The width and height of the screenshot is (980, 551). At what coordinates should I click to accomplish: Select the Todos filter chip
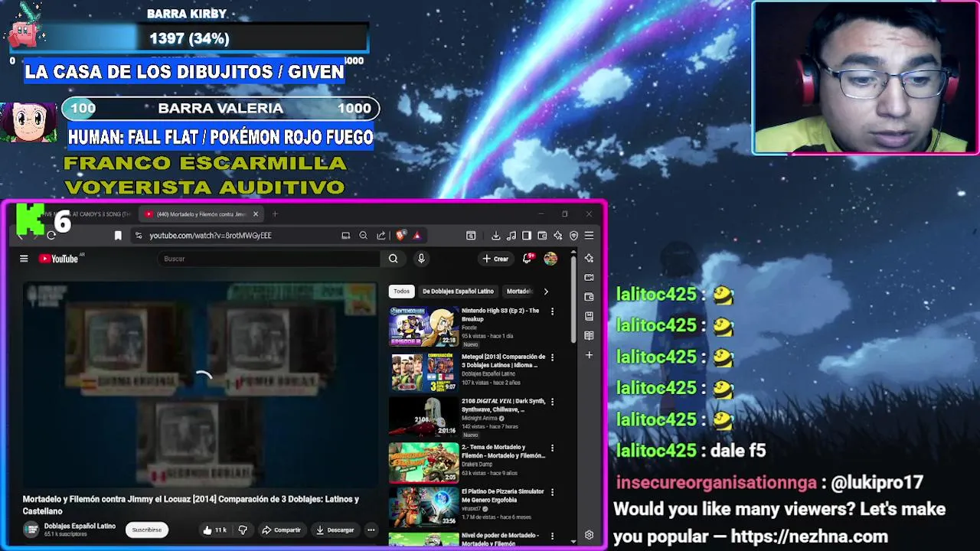pos(401,292)
